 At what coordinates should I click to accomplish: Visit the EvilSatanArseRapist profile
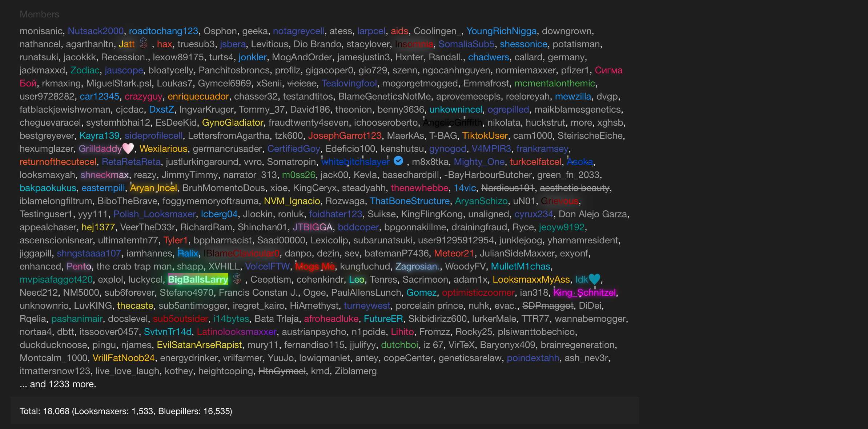click(199, 345)
